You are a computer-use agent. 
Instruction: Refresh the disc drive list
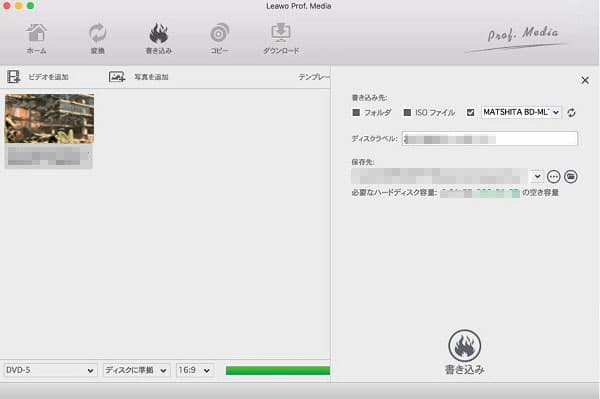coord(571,112)
